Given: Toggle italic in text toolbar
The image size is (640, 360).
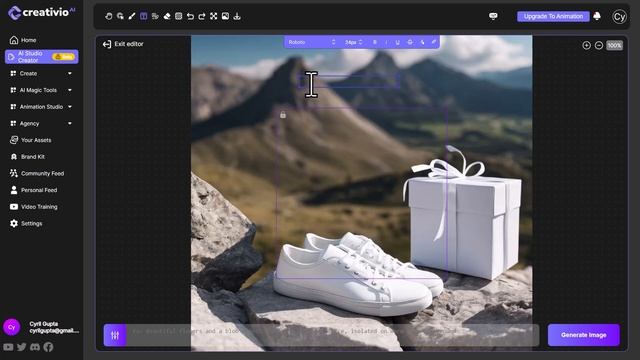Looking at the screenshot, I should (386, 42).
